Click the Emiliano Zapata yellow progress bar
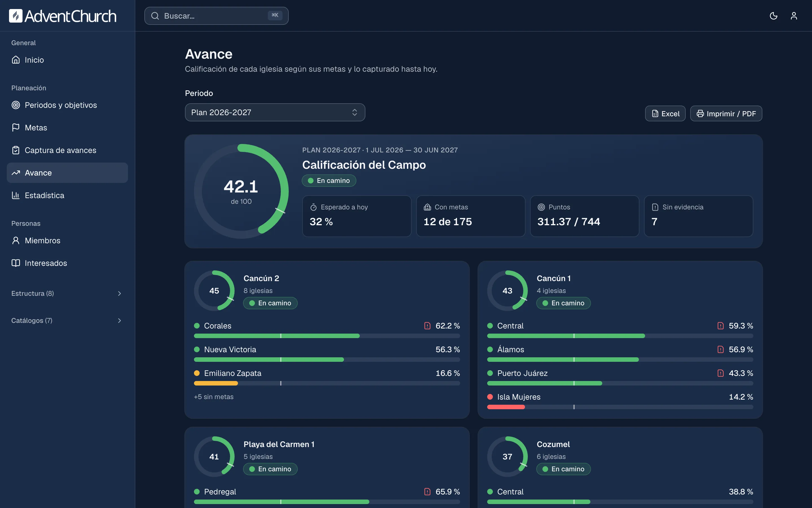This screenshot has width=812, height=508. click(x=327, y=383)
